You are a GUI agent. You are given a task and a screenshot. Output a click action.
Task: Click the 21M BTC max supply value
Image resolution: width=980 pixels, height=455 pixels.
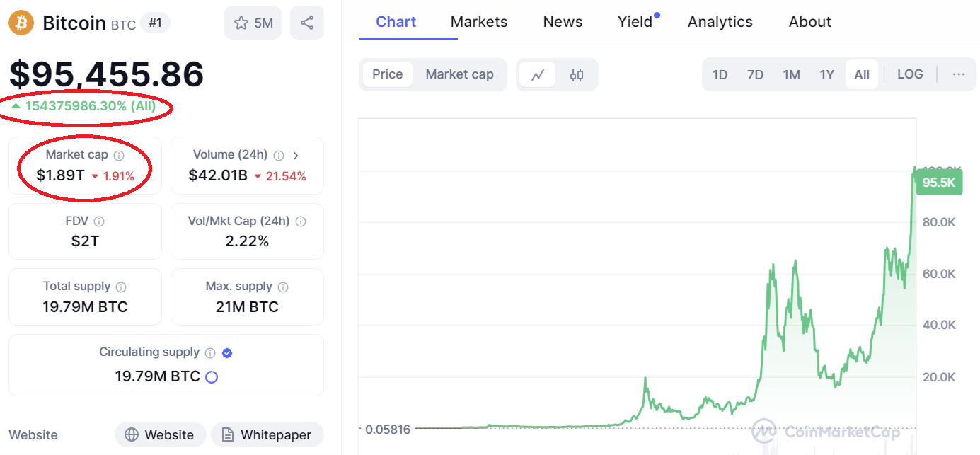coord(247,307)
